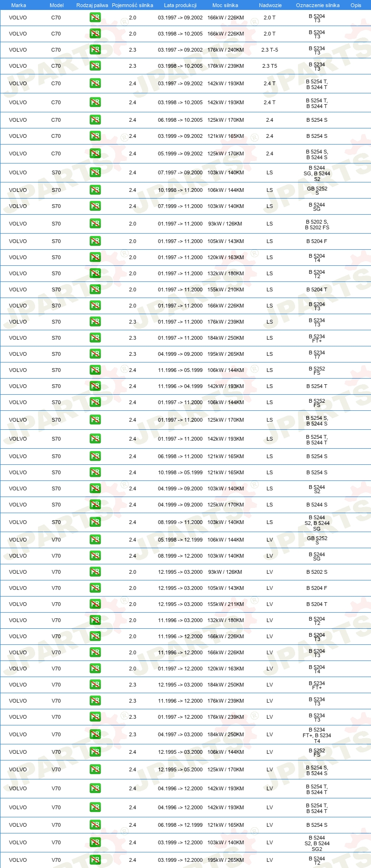The width and height of the screenshot is (371, 868).
Task: Click fuel icon in S70 06.1998 -> 11.2000 row
Action: coord(95,456)
